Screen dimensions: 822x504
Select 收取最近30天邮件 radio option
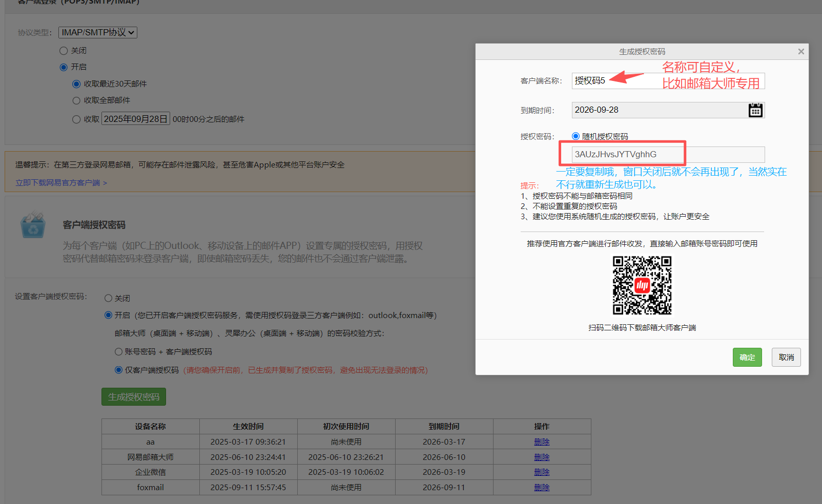[76, 84]
